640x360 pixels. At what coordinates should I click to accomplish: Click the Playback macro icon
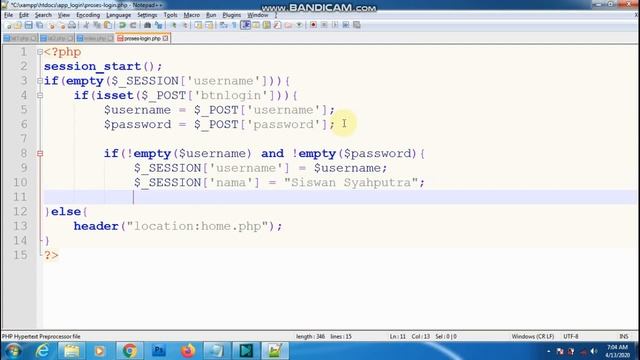point(335,25)
